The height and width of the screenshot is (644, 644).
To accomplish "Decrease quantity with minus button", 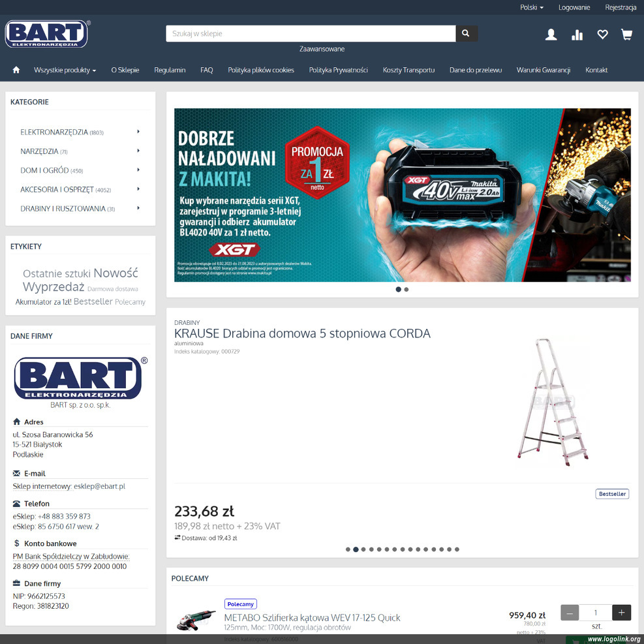I will click(570, 613).
